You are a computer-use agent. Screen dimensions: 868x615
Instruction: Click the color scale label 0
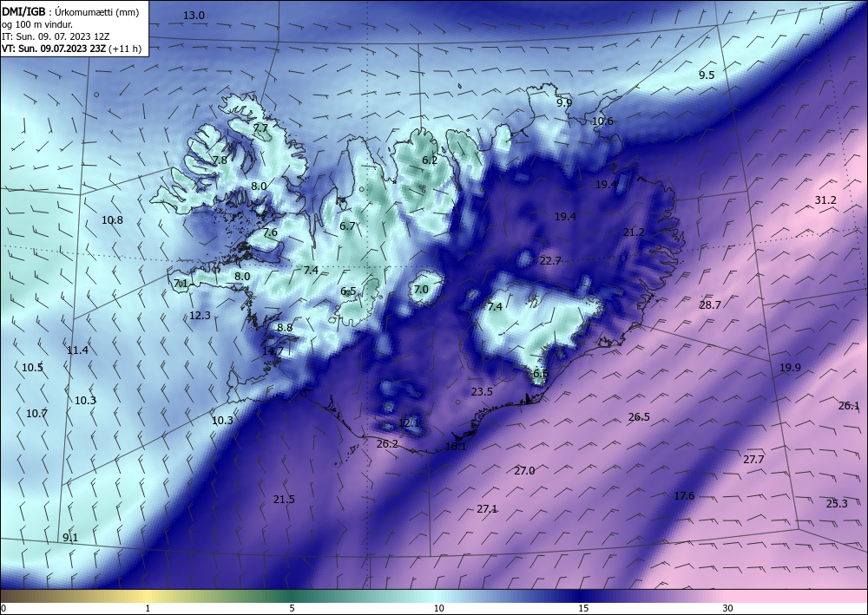pyautogui.click(x=3, y=609)
